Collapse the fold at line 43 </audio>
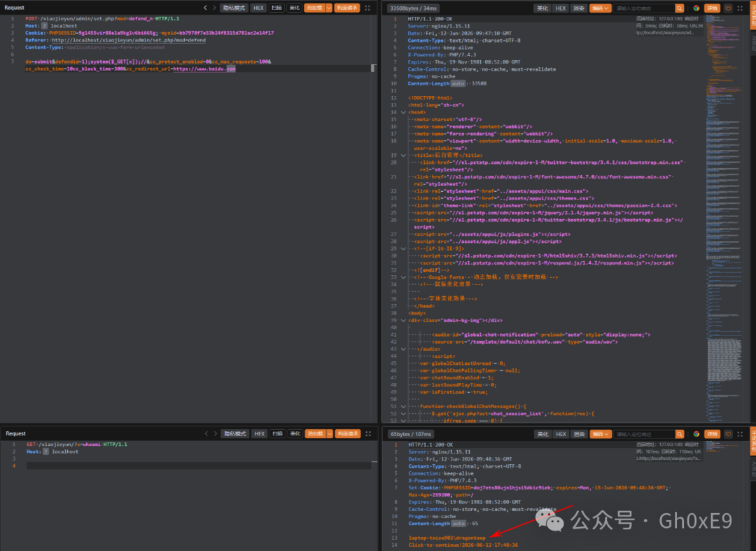This screenshot has width=756, height=551. click(403, 349)
